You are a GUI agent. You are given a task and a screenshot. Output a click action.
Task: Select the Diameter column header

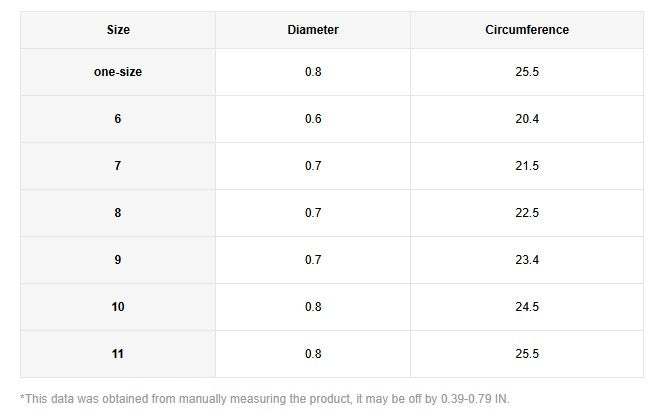click(313, 30)
